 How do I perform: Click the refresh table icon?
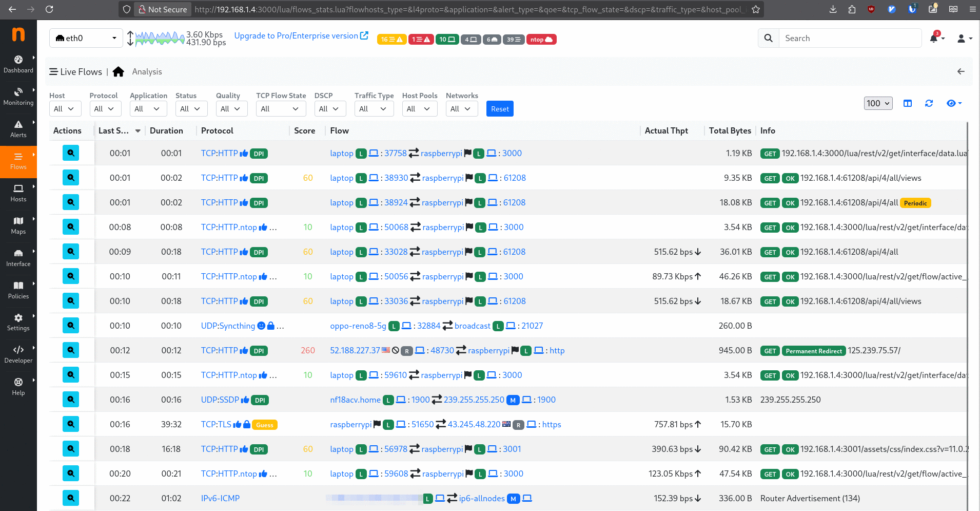pos(929,103)
